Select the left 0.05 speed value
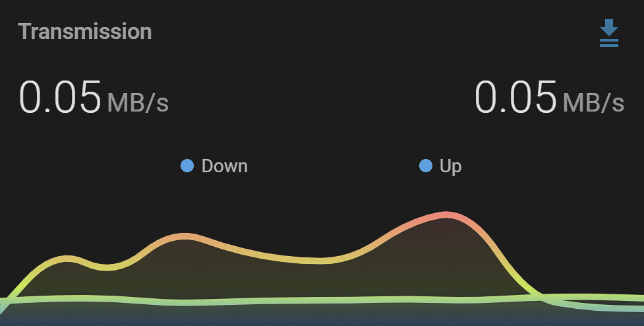The height and width of the screenshot is (326, 644). click(x=60, y=97)
